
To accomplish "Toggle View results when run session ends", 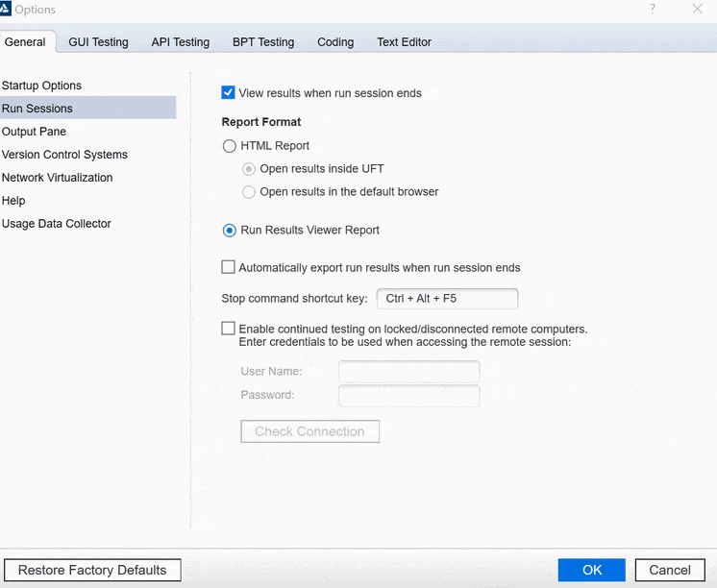I will tap(229, 93).
